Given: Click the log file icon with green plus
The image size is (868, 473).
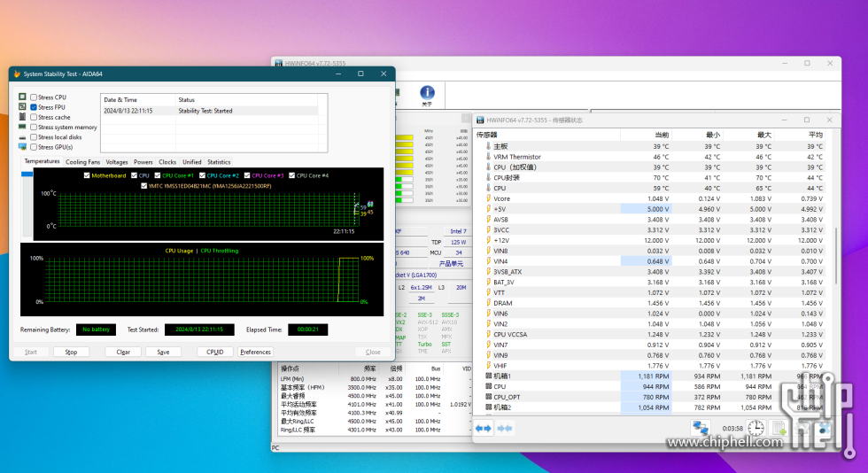Looking at the screenshot, I should (779, 428).
